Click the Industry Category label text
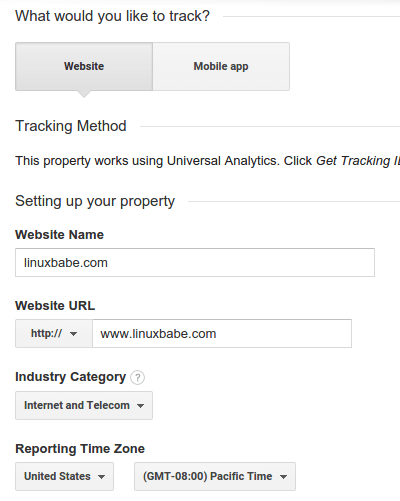Image resolution: width=400 pixels, height=501 pixels. pos(71,377)
